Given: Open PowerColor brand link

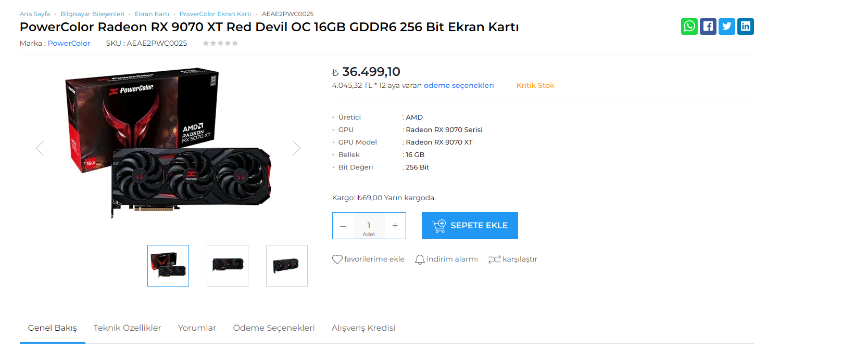Looking at the screenshot, I should click(x=69, y=43).
